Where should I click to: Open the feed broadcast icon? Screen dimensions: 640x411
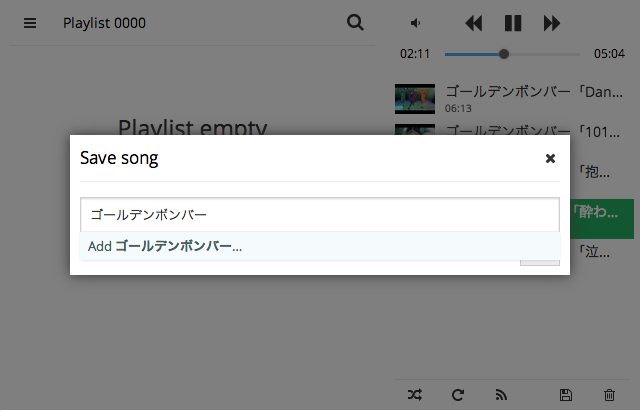pyautogui.click(x=501, y=395)
